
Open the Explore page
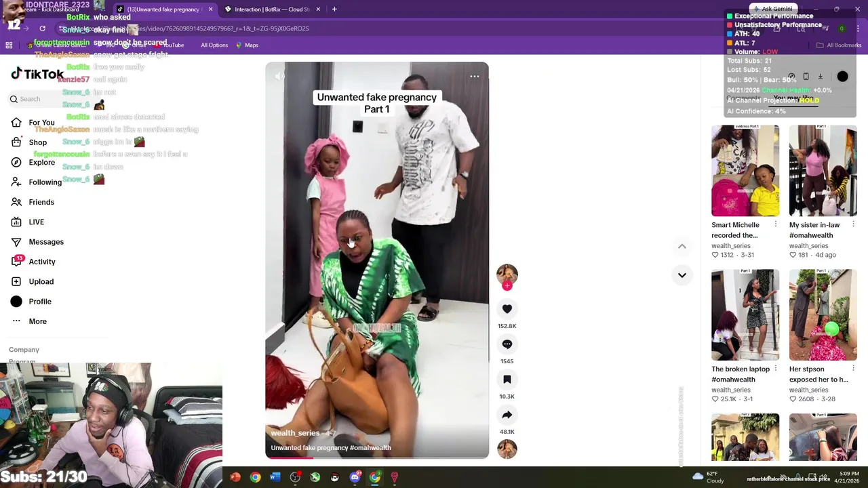click(33, 163)
